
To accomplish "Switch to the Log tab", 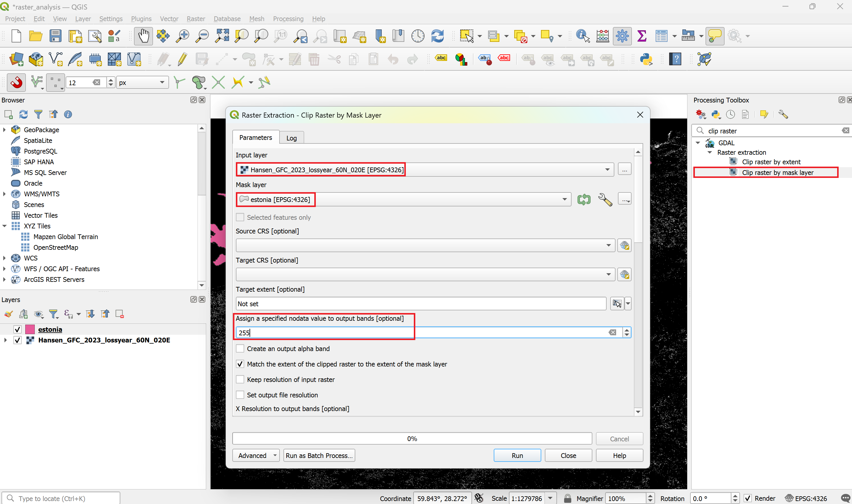I will [x=291, y=138].
